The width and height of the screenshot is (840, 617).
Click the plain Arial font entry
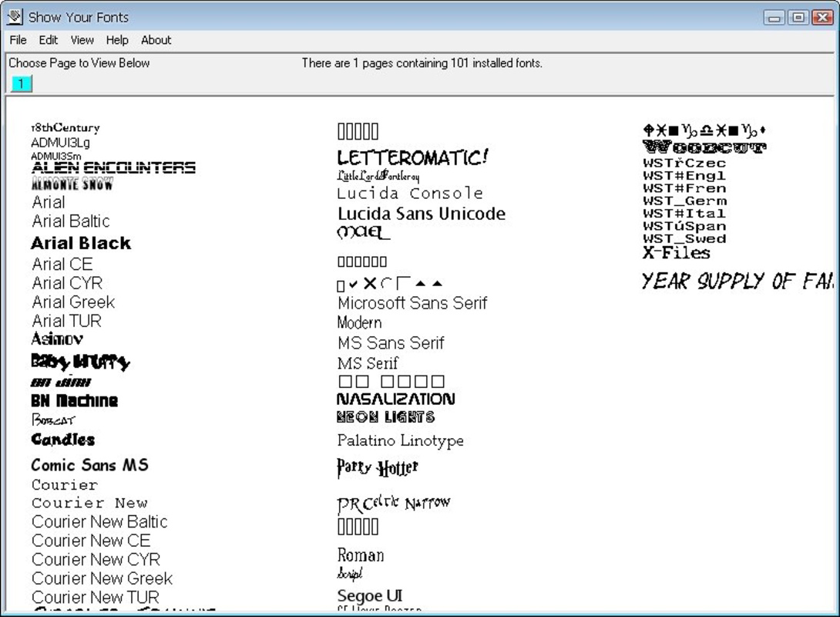click(49, 202)
